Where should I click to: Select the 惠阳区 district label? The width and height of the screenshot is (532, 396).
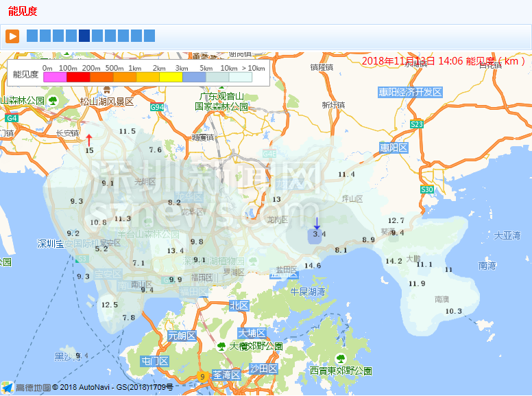[394, 148]
